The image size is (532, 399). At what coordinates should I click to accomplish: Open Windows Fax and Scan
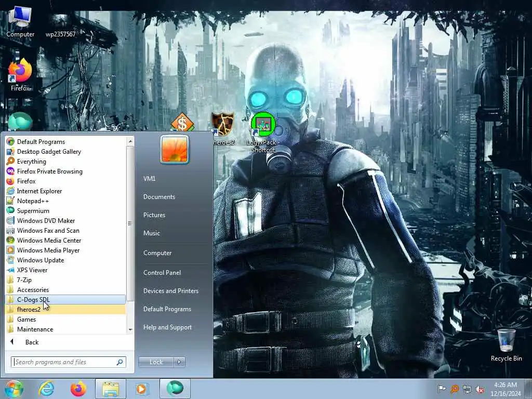(x=65, y=230)
